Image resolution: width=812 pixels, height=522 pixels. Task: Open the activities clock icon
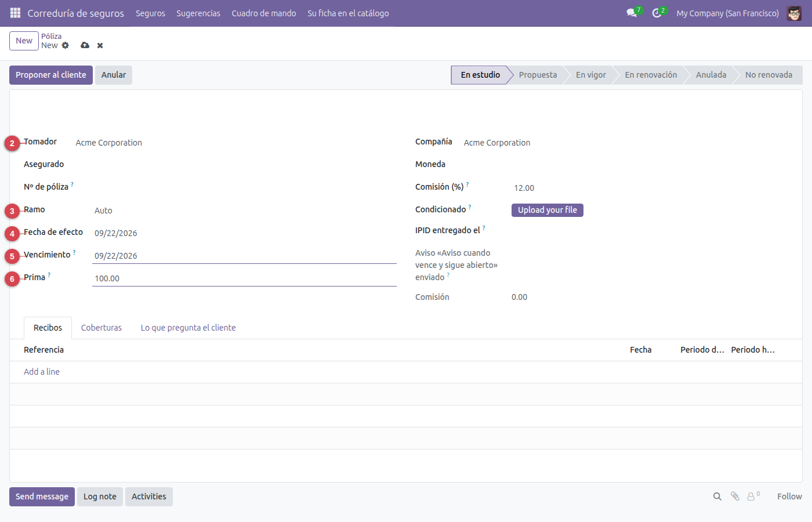point(657,13)
